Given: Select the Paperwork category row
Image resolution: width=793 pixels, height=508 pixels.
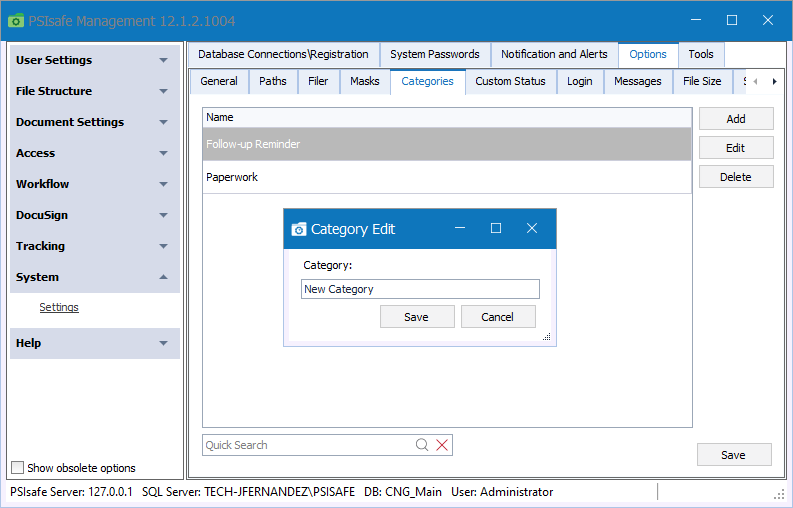Looking at the screenshot, I should [447, 177].
